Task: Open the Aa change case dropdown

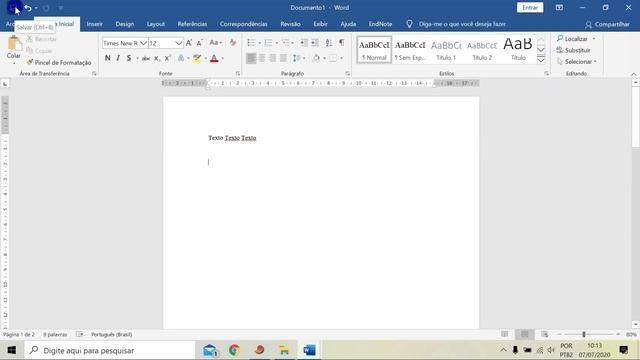Action: point(215,43)
